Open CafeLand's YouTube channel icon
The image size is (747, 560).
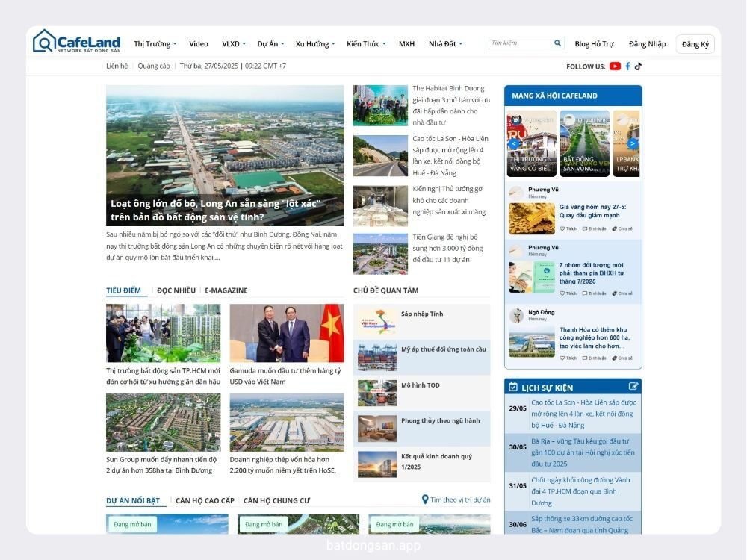[x=614, y=66]
